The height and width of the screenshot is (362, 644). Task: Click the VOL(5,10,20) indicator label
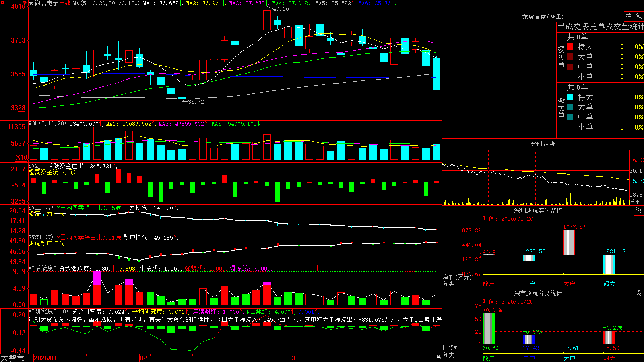click(x=47, y=124)
